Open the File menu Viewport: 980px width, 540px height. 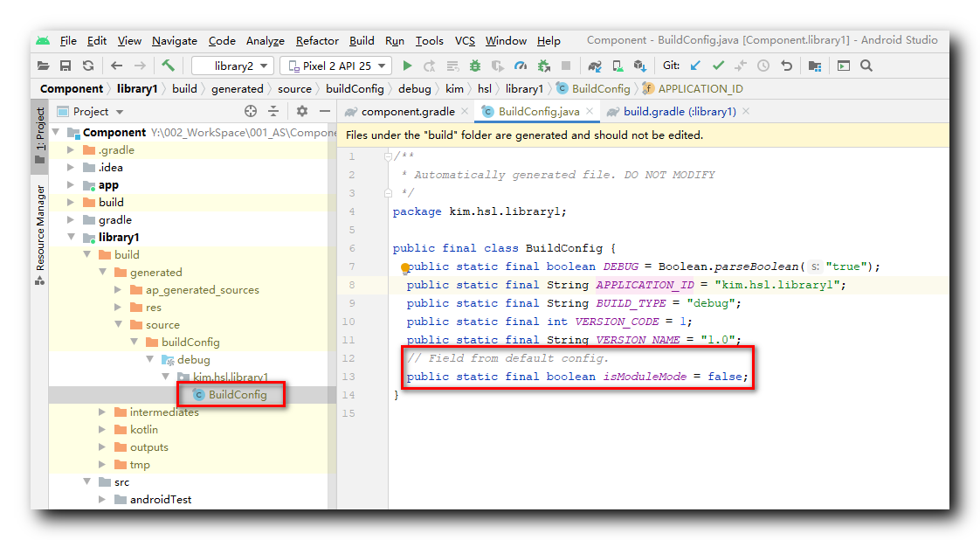pos(68,40)
